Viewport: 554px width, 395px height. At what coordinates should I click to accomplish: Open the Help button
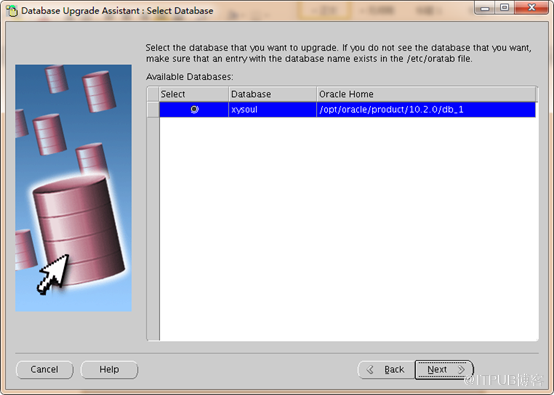click(x=109, y=370)
